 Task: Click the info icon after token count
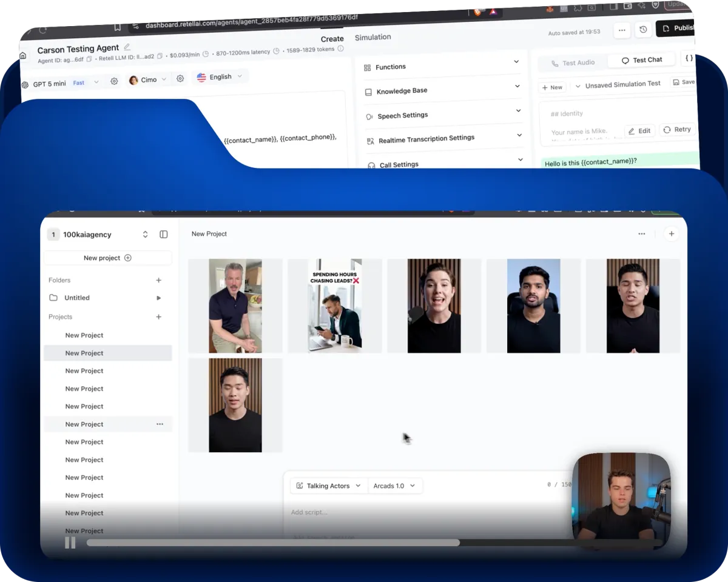(x=341, y=48)
